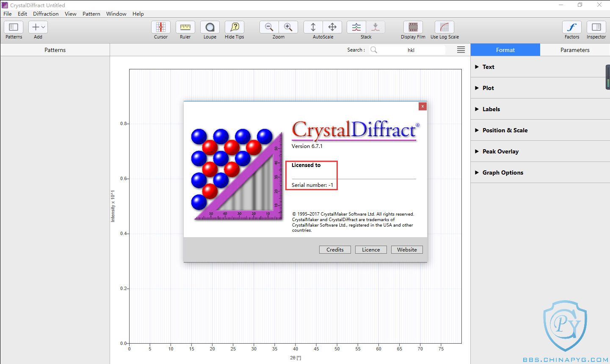Open the Edit menu
Image resolution: width=610 pixels, height=364 pixels.
[22, 14]
